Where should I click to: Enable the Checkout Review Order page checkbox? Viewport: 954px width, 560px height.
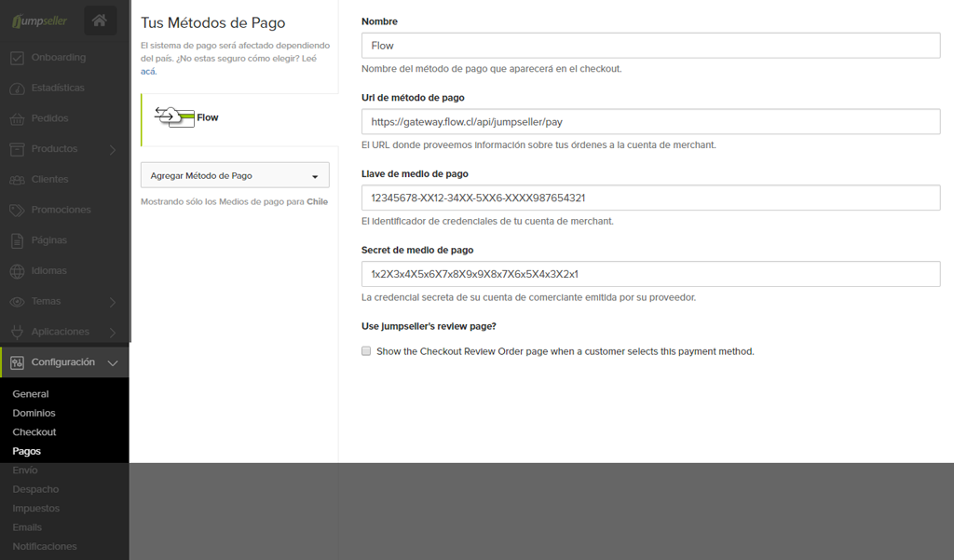366,351
